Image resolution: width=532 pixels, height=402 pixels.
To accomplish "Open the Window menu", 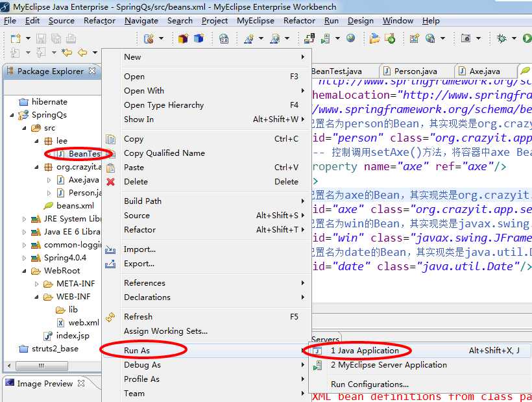I will [398, 21].
